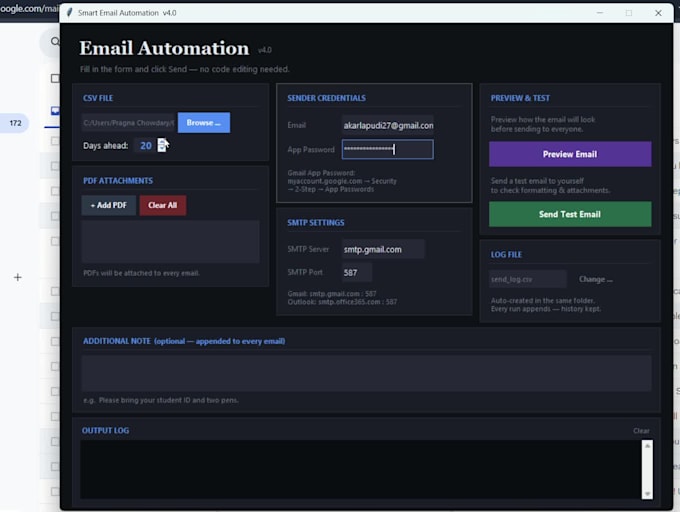
Task: Click the Days ahead value 20
Action: point(146,146)
